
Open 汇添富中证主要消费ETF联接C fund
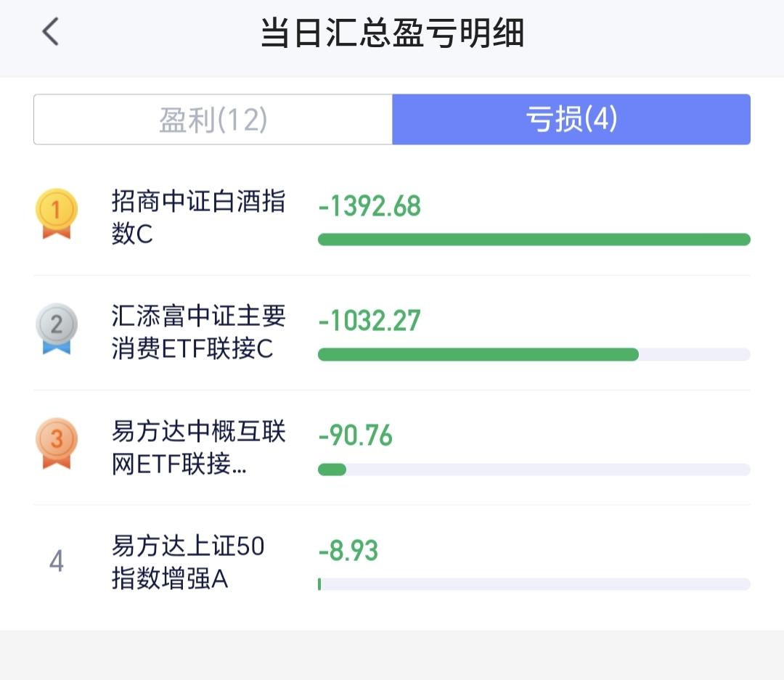pyautogui.click(x=198, y=332)
